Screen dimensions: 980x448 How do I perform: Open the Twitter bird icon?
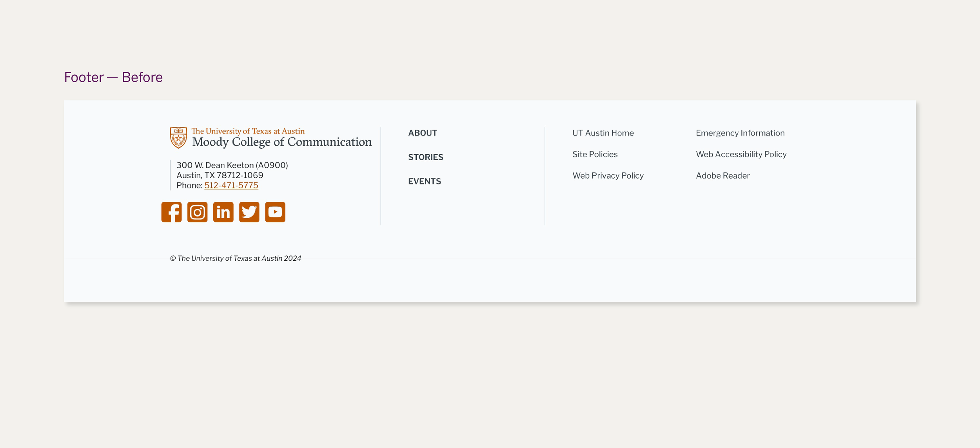click(249, 212)
